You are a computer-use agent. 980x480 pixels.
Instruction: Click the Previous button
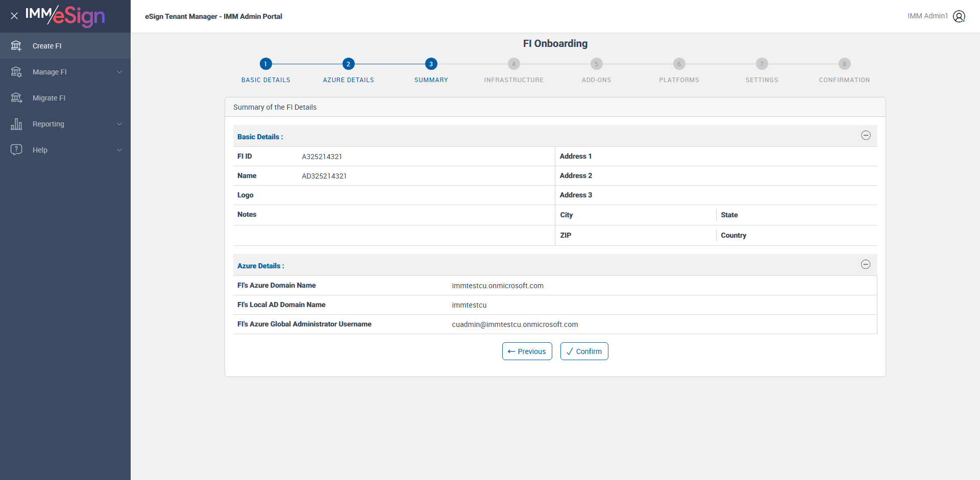coord(527,351)
